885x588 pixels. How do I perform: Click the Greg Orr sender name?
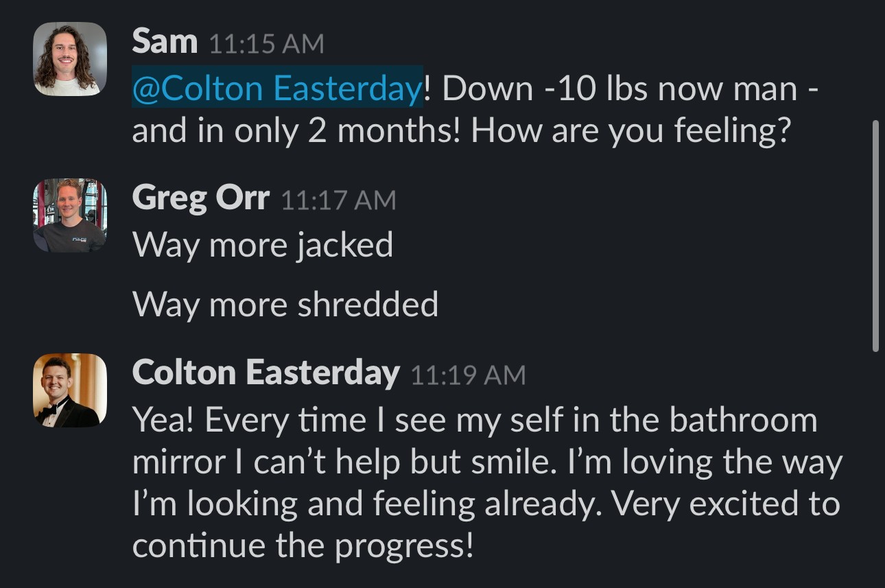coord(201,198)
